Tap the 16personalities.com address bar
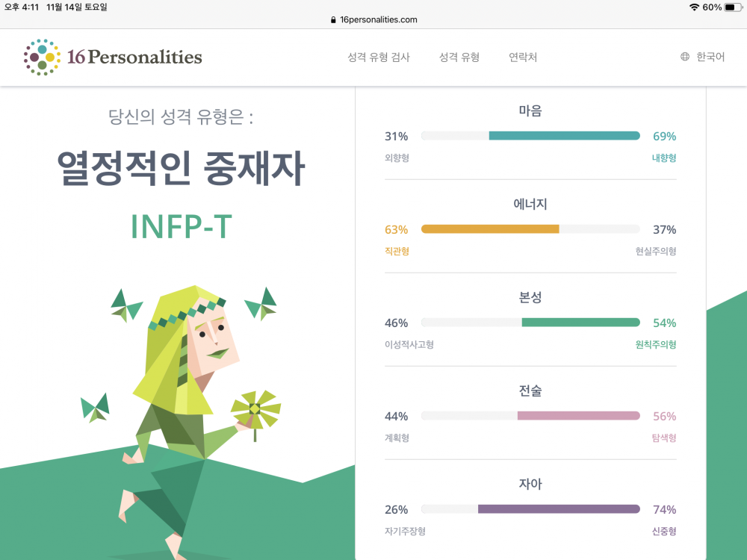The image size is (747, 560). point(374,20)
